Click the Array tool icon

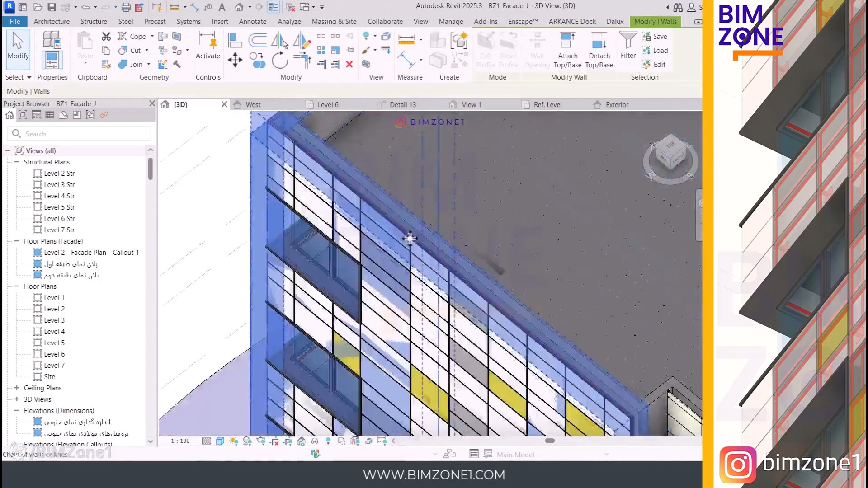point(321,50)
